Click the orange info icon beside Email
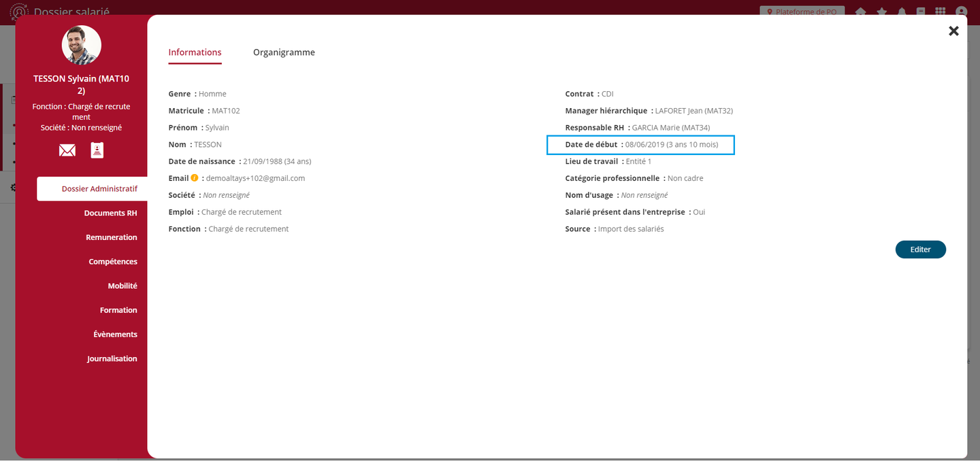 [x=195, y=178]
